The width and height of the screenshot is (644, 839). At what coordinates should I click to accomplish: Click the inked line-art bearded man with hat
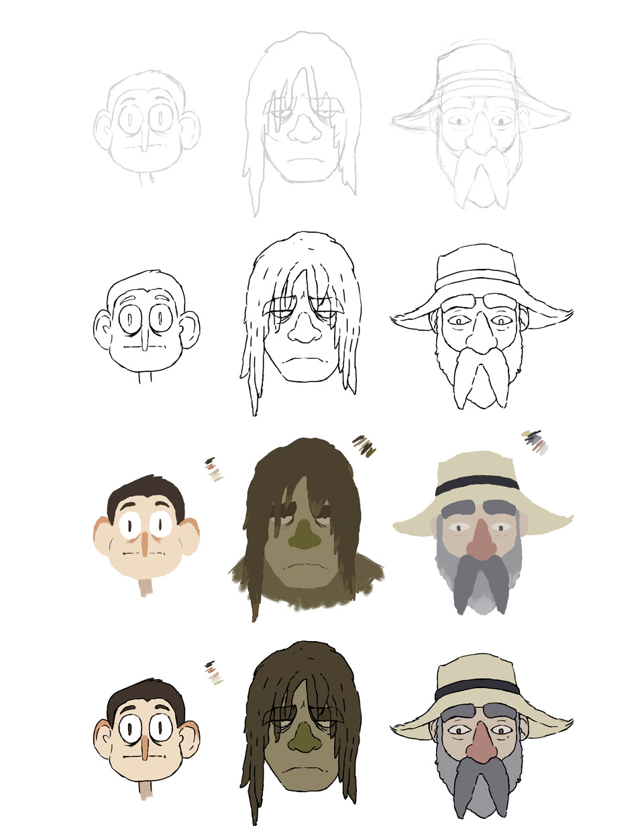481,327
